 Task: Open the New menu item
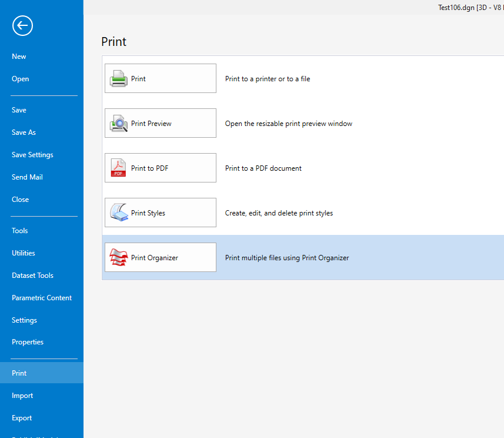[x=19, y=57]
